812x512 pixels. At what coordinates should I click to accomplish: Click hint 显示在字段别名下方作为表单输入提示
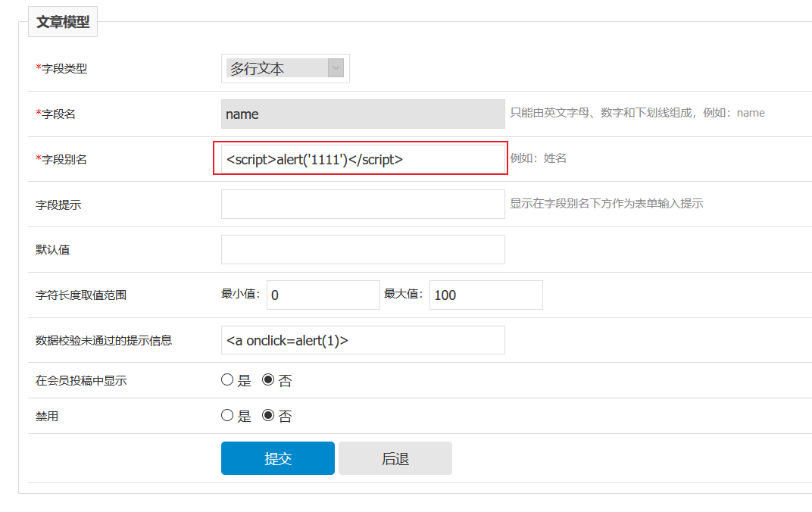tap(607, 204)
